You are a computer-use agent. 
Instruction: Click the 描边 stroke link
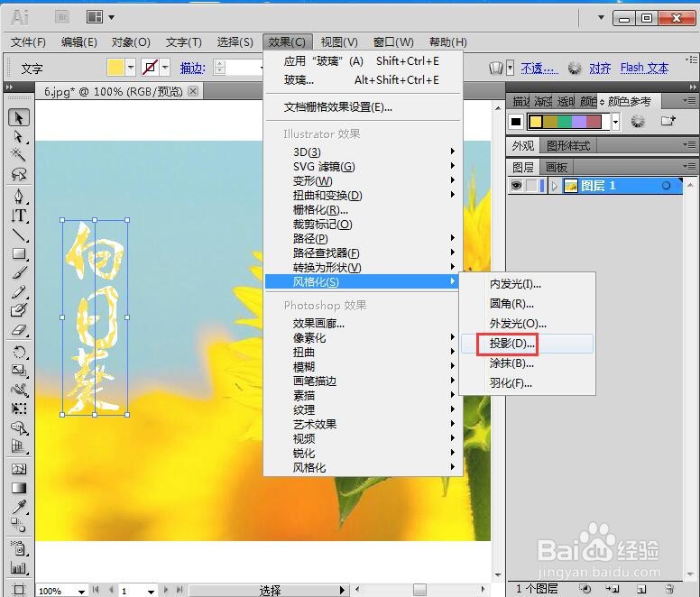tap(192, 69)
